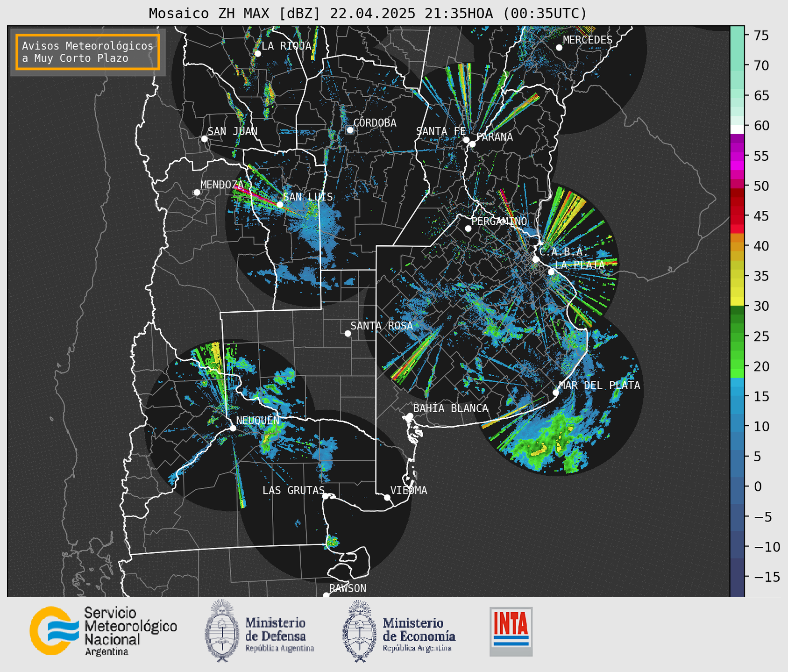Viewport: 788px width, 672px height.
Task: Select the Viedma city marker dot
Action: [x=387, y=497]
